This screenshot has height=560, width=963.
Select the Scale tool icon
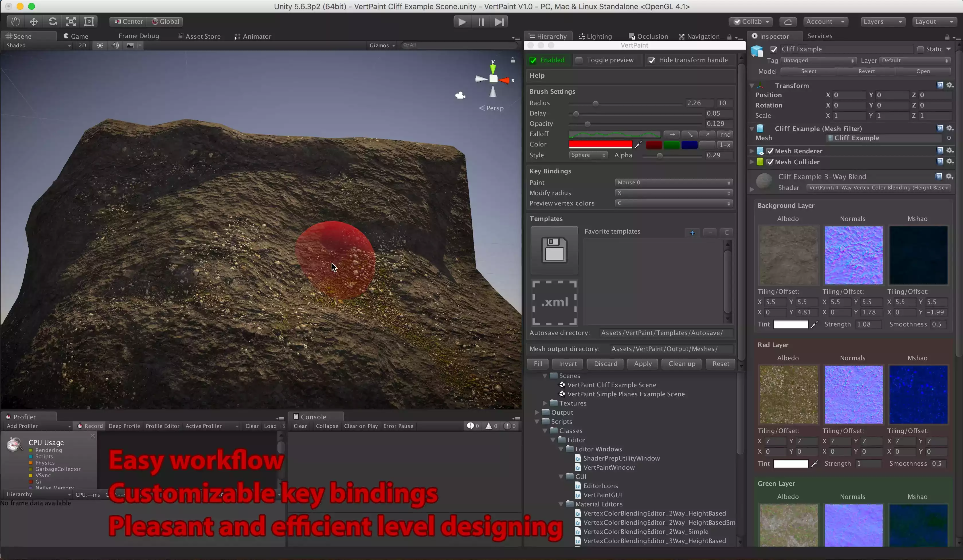point(71,22)
